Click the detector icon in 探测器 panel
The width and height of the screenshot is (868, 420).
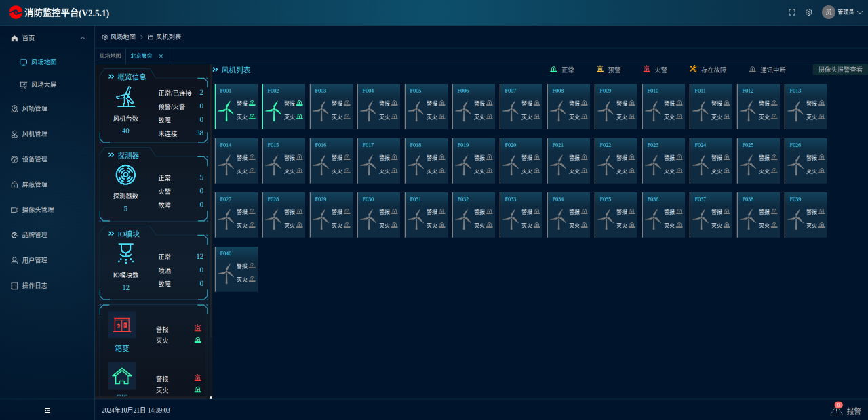pos(125,175)
